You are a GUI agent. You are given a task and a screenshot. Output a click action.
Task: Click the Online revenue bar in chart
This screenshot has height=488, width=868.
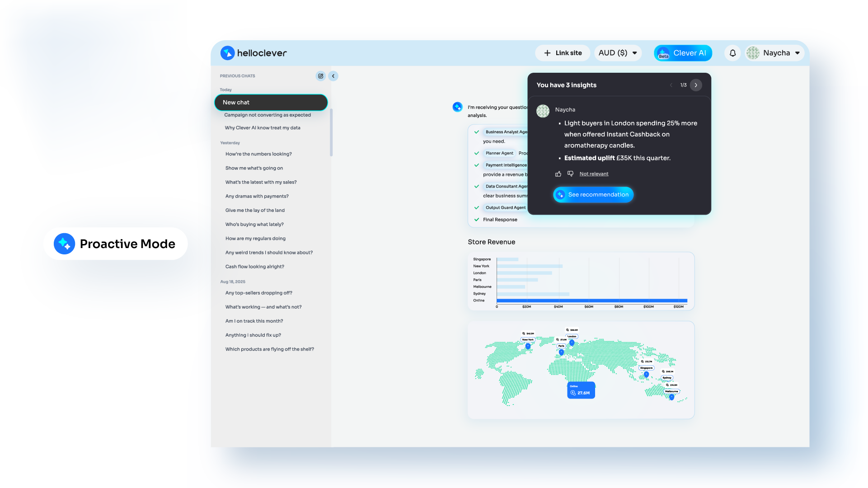(x=591, y=300)
